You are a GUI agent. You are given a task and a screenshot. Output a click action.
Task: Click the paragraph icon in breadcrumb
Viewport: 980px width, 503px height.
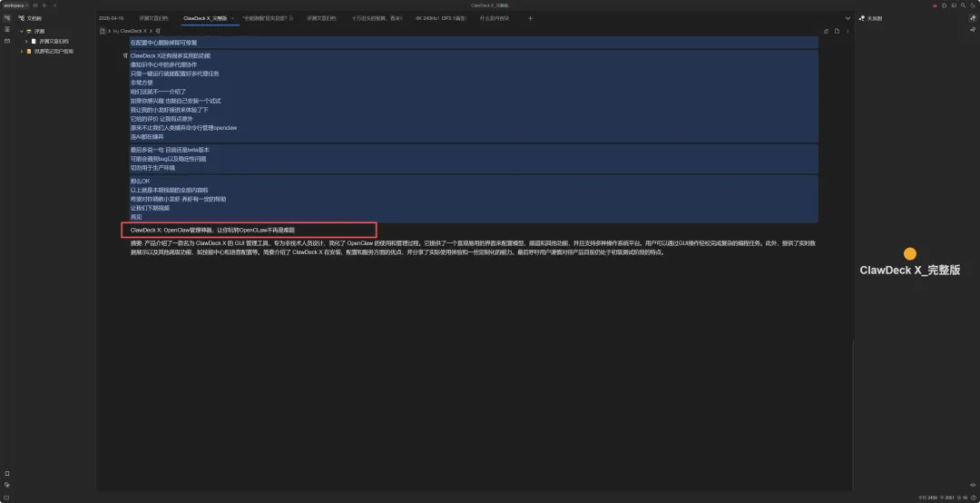click(158, 31)
